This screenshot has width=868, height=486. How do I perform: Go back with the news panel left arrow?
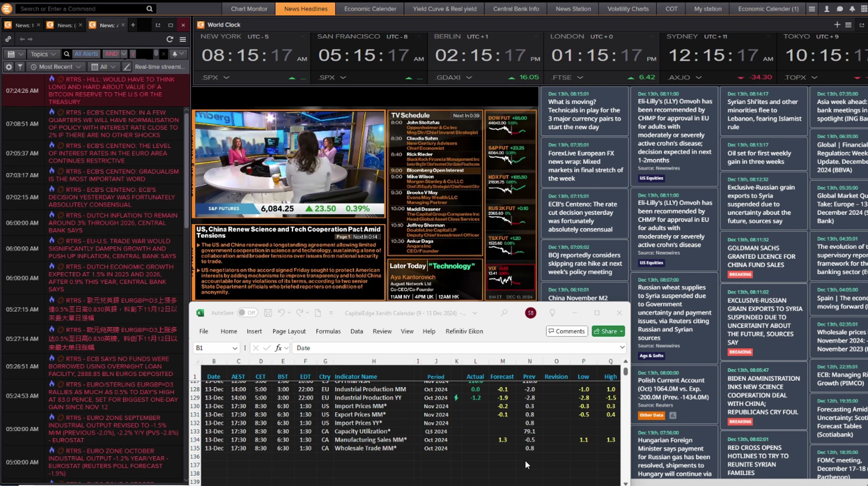(x=22, y=39)
